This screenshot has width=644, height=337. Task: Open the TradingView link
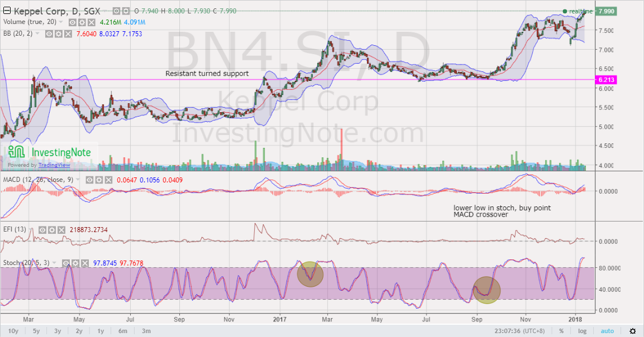click(54, 165)
